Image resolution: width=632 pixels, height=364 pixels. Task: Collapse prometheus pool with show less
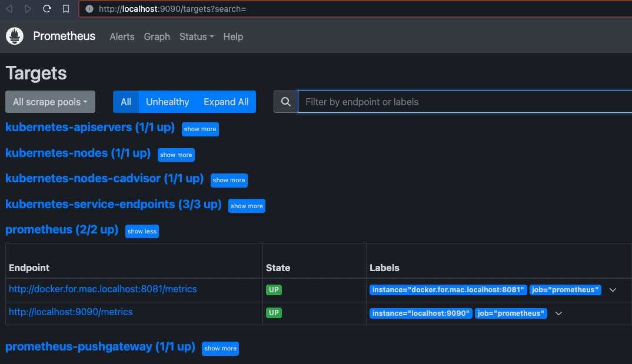[142, 232]
